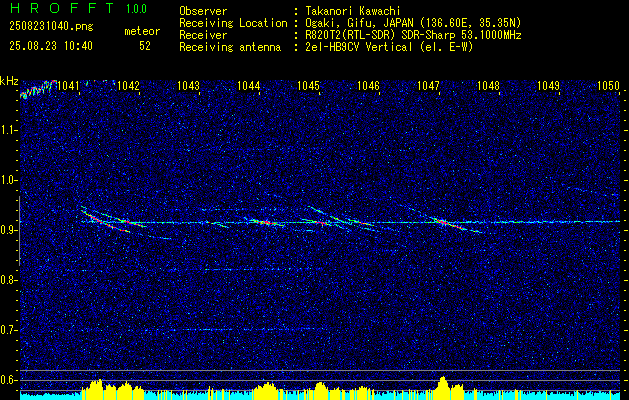
Task: Click the 1048 time marker
Action: (x=489, y=85)
